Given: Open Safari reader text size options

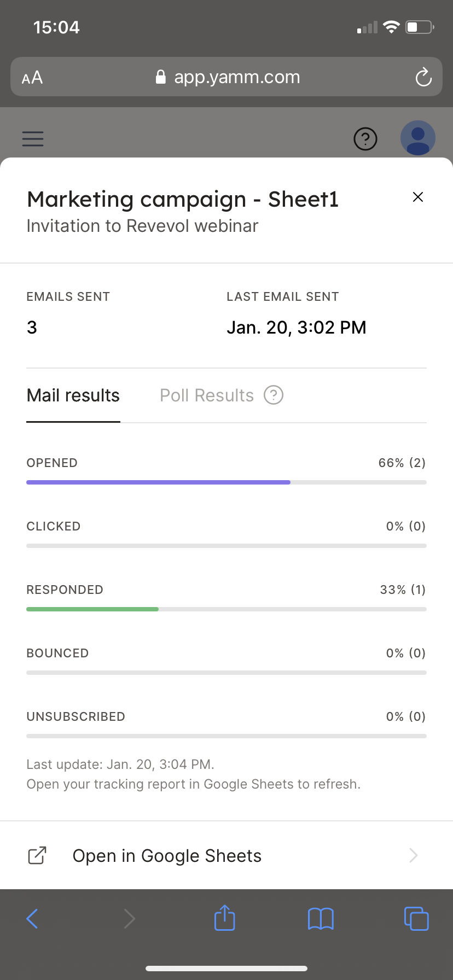Looking at the screenshot, I should coord(32,78).
